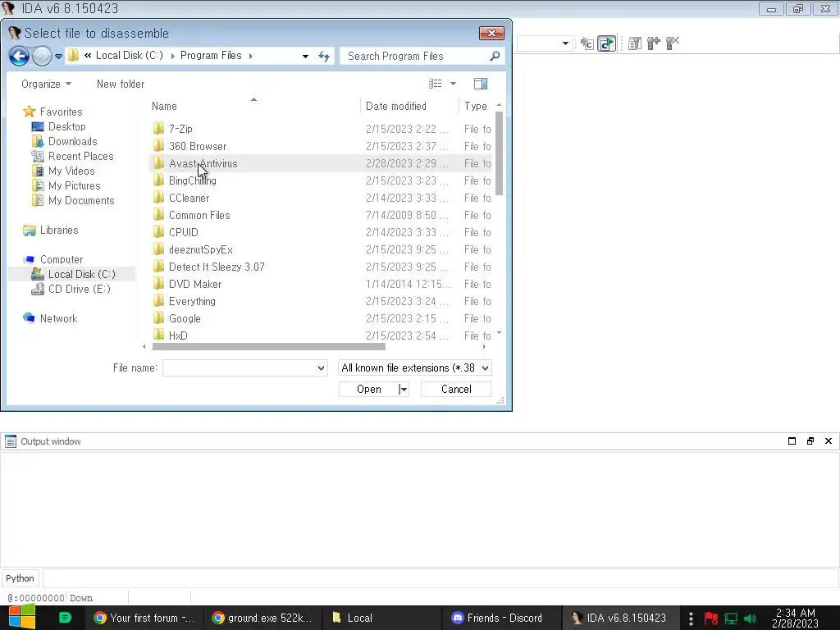The image size is (840, 630).
Task: Click the IDA run C green-arrow icon
Action: [x=606, y=43]
